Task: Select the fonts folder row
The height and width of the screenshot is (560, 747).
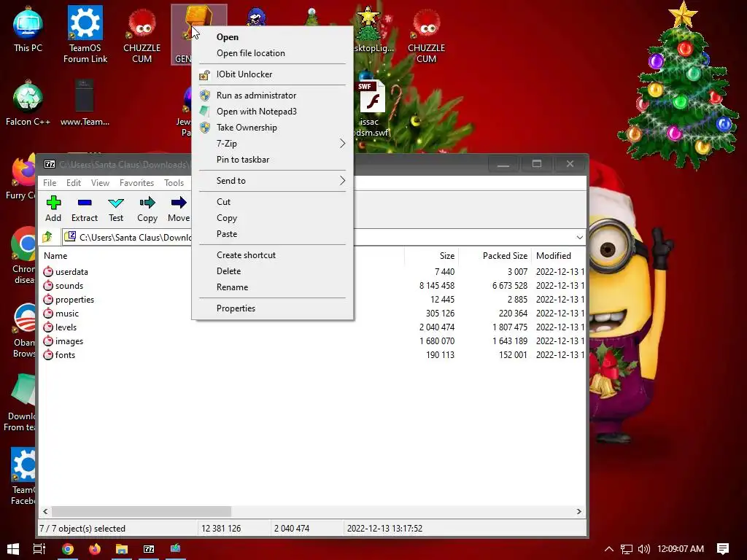Action: (312, 355)
